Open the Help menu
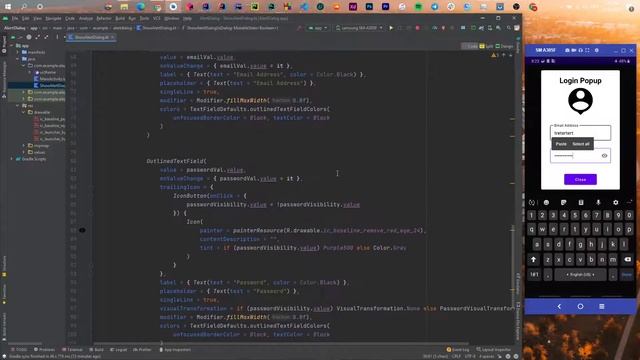Viewport: 640px width, 360px height. coord(187,18)
